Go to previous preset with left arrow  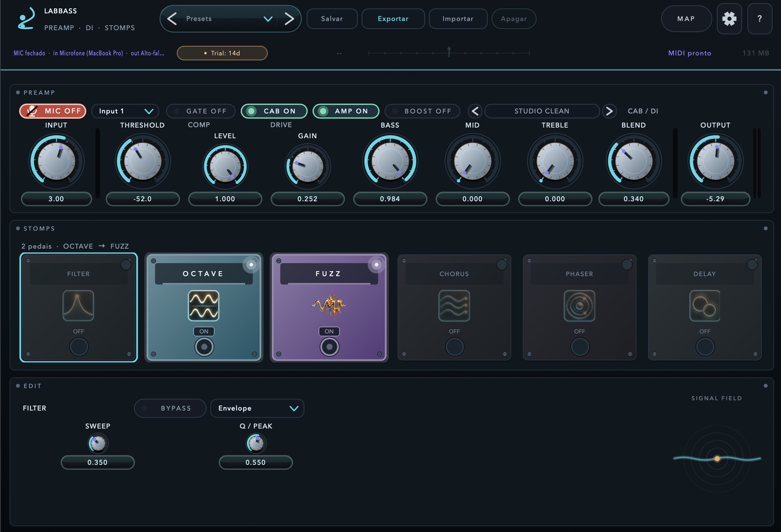pos(172,19)
